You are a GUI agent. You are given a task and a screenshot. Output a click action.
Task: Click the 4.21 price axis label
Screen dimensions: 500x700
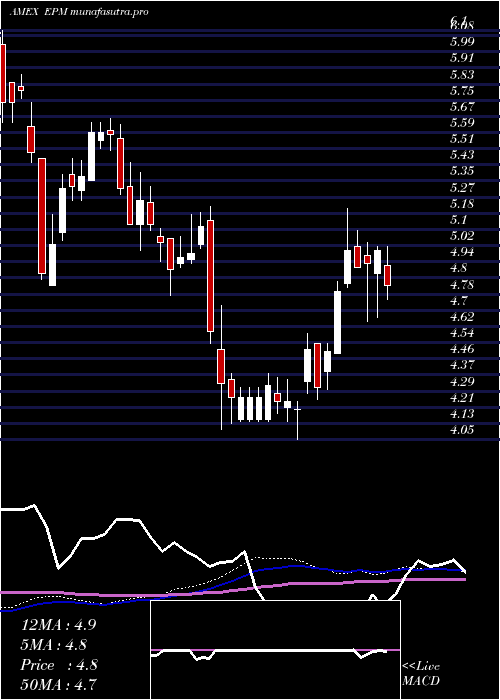462,397
